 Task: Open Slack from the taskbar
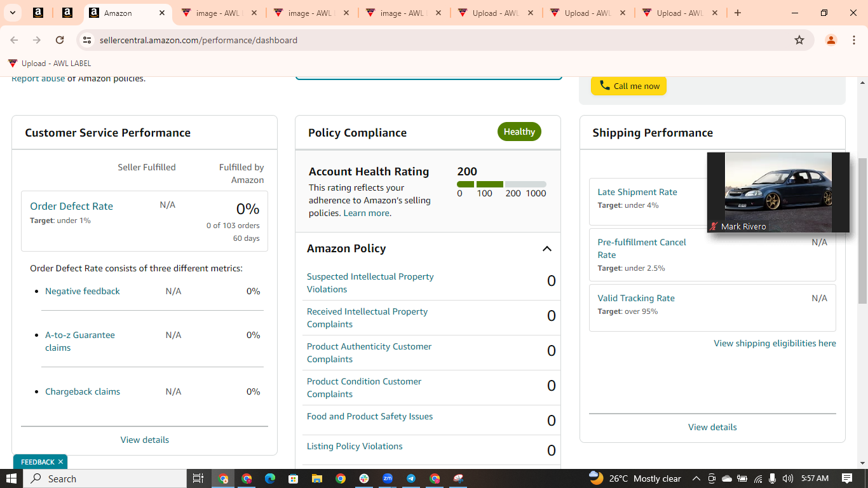[x=364, y=478]
